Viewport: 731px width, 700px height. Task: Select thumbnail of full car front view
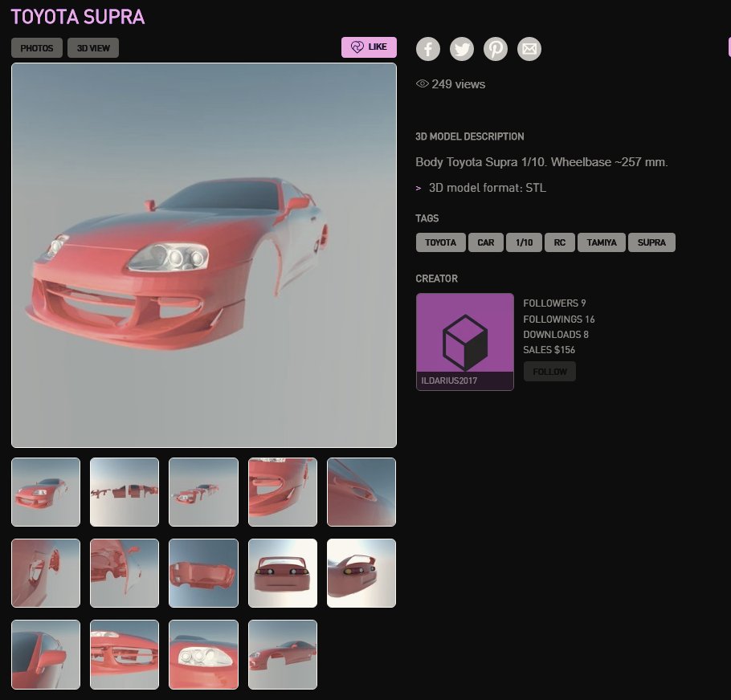(x=46, y=492)
